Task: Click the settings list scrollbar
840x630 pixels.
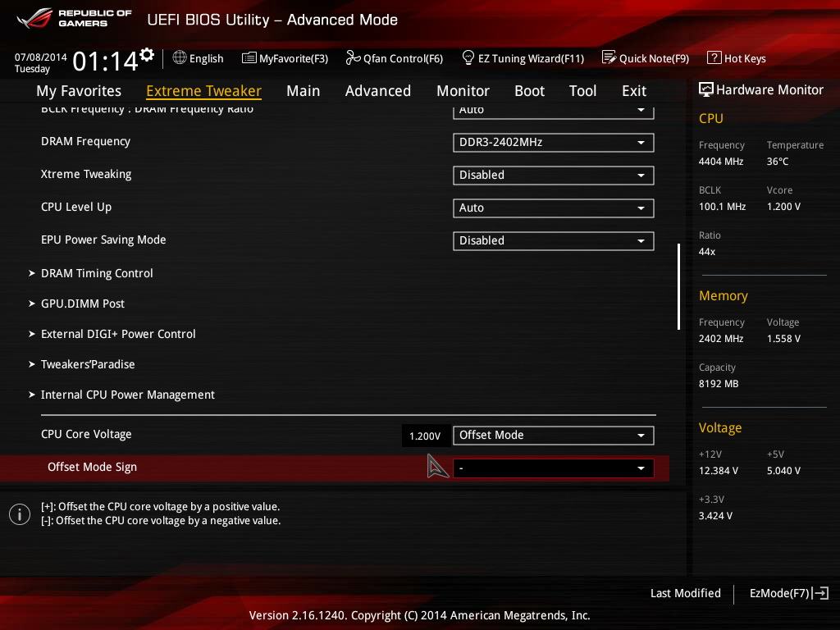Action: pyautogui.click(x=678, y=286)
